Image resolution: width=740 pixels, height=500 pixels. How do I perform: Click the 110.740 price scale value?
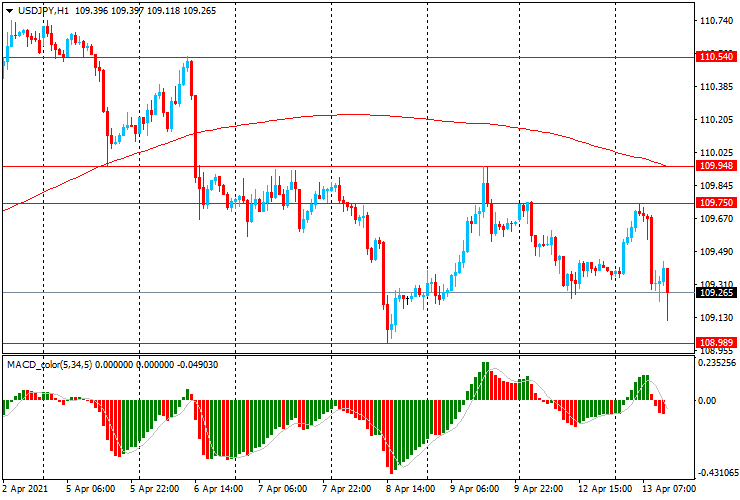click(716, 21)
